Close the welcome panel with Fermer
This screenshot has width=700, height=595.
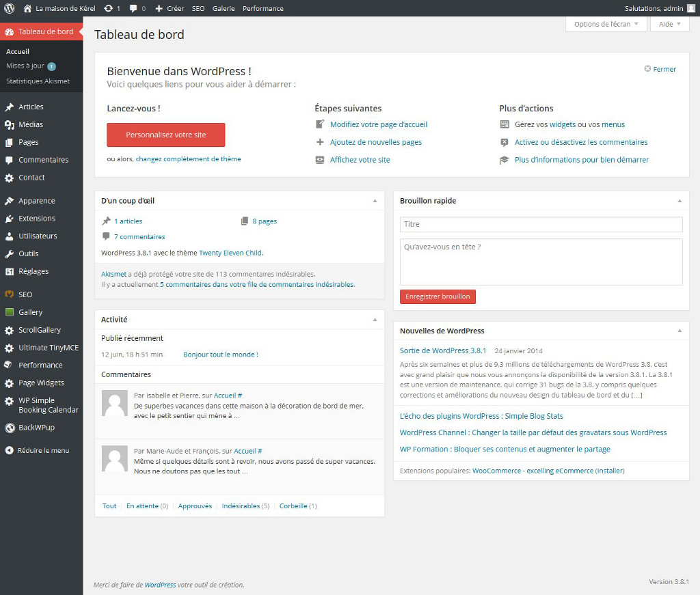tap(660, 69)
